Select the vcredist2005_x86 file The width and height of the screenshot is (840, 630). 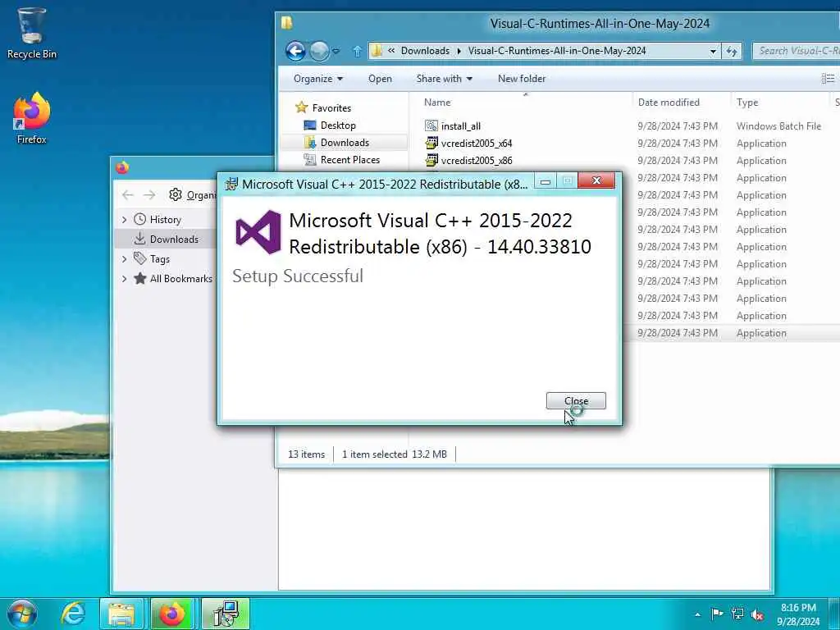click(x=477, y=160)
